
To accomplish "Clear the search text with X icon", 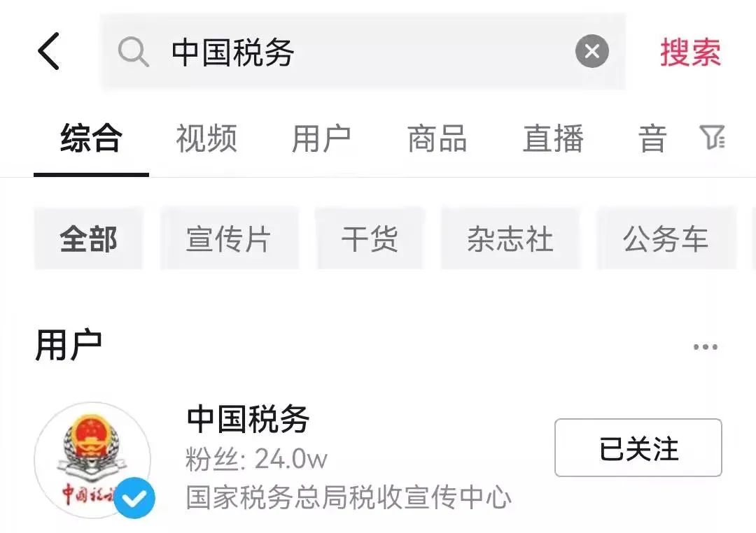I will click(591, 51).
